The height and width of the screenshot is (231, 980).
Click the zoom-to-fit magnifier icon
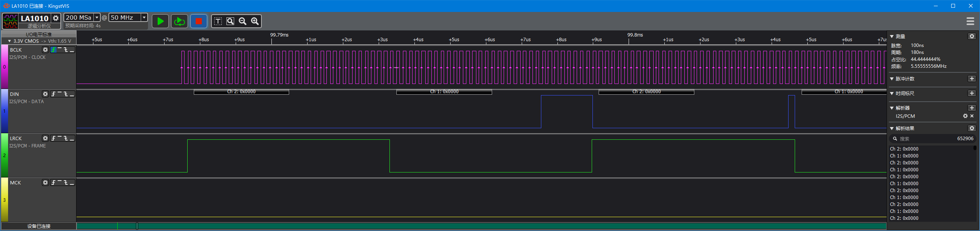[x=230, y=21]
